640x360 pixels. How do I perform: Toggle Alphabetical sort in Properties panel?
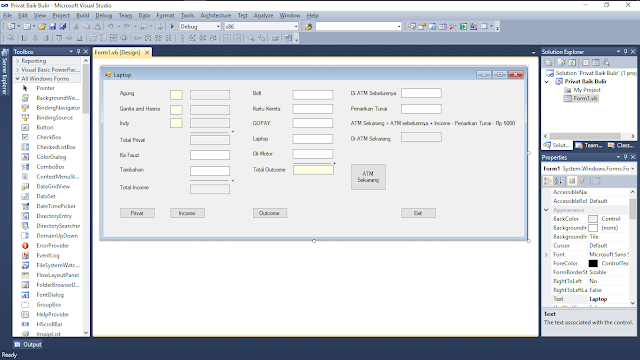(558, 181)
